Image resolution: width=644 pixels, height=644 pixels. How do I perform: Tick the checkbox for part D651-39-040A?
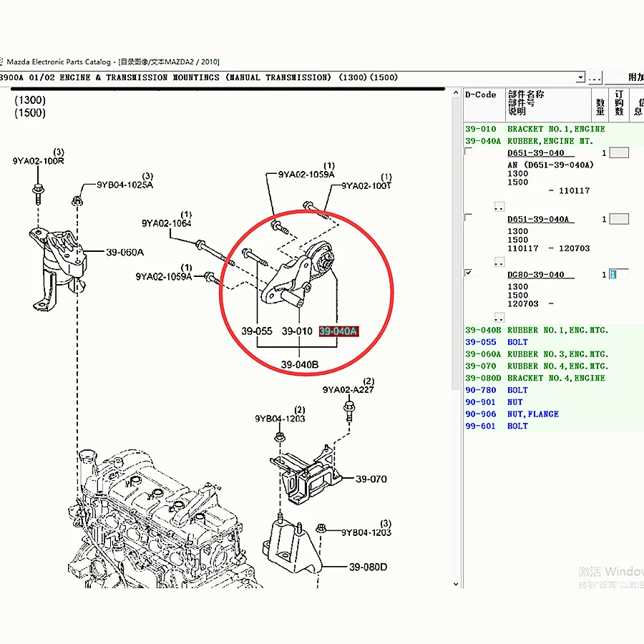468,218
